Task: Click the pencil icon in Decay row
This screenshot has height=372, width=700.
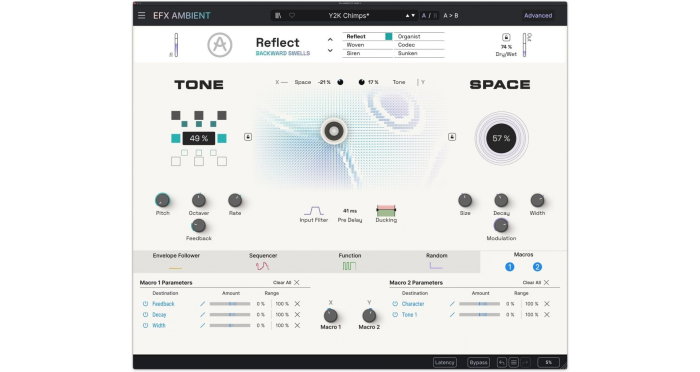Action: tap(202, 315)
